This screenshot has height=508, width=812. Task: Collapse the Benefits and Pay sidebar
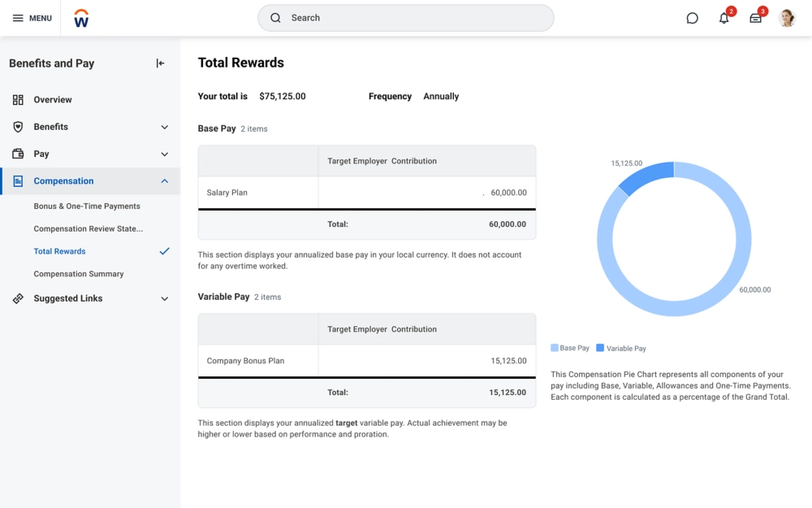(x=160, y=63)
